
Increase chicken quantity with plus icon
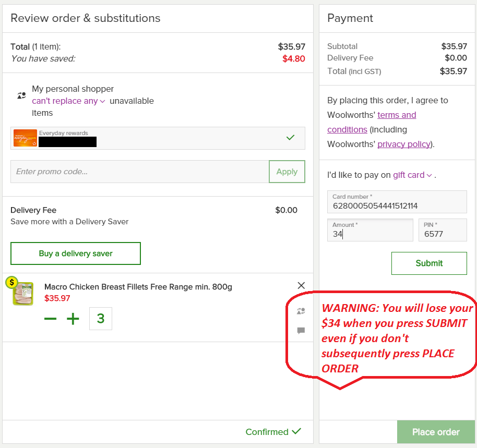[x=73, y=319]
